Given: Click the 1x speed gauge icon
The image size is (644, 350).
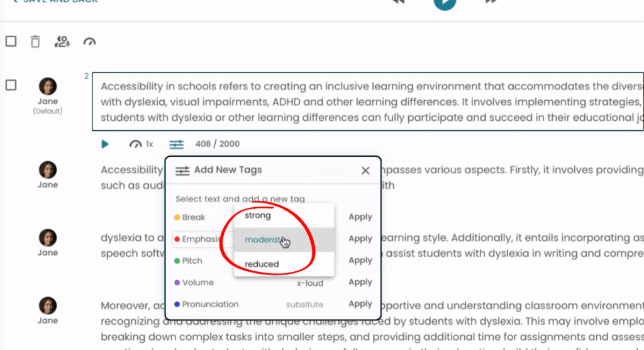Looking at the screenshot, I should pyautogui.click(x=135, y=144).
